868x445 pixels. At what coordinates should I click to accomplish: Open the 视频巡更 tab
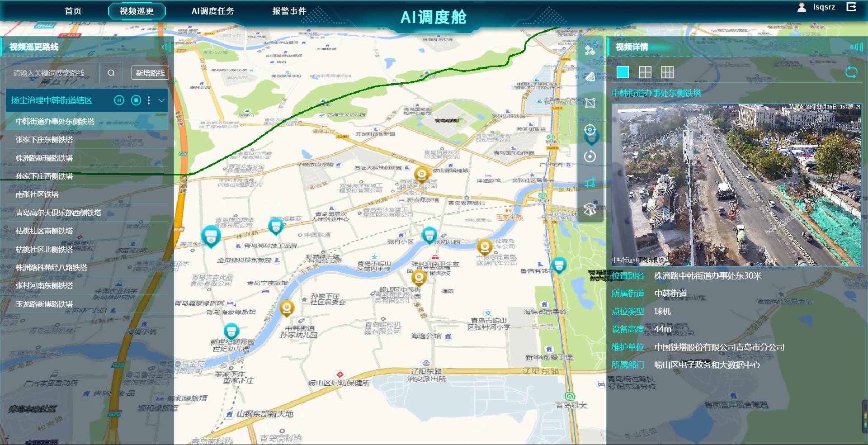(137, 11)
